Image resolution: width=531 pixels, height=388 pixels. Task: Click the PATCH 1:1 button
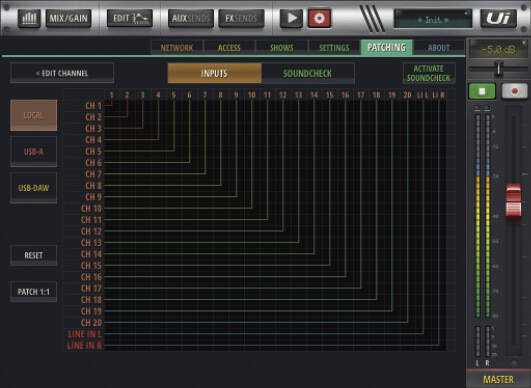pos(34,292)
